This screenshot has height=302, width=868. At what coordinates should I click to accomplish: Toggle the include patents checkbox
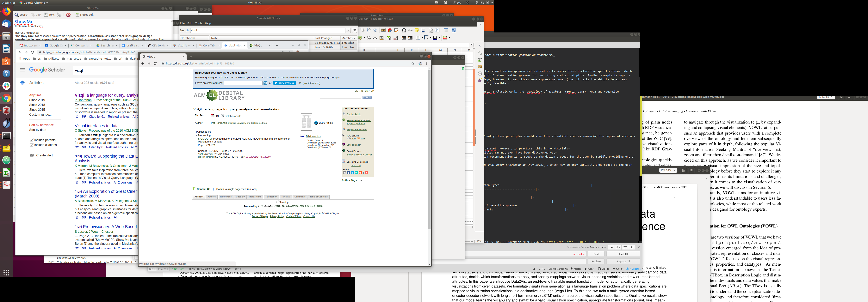pyautogui.click(x=32, y=140)
